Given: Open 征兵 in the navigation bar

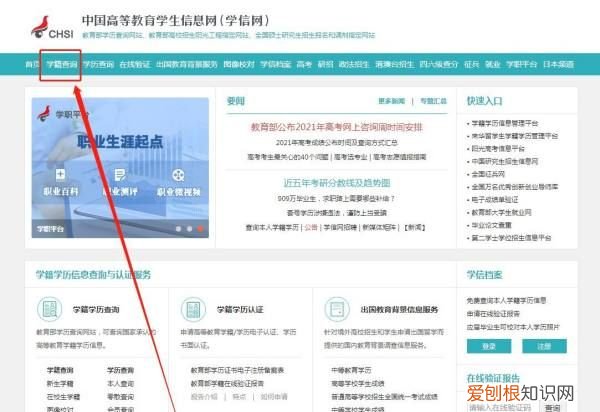Looking at the screenshot, I should coord(471,64).
